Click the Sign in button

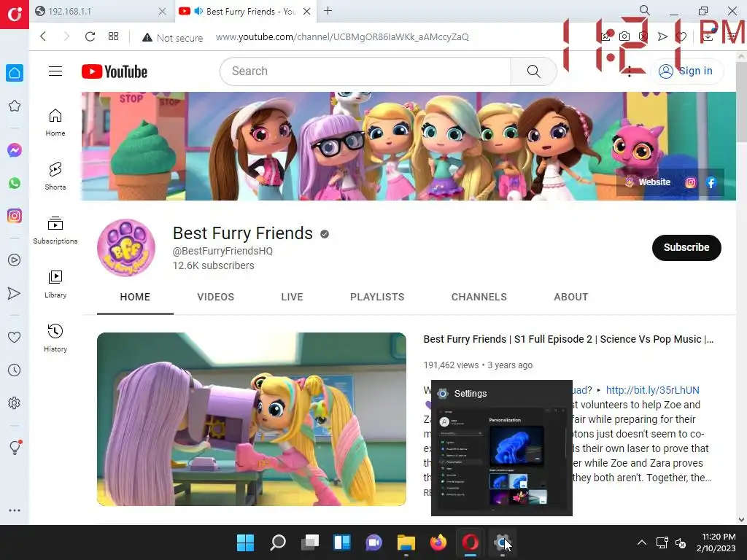click(686, 71)
